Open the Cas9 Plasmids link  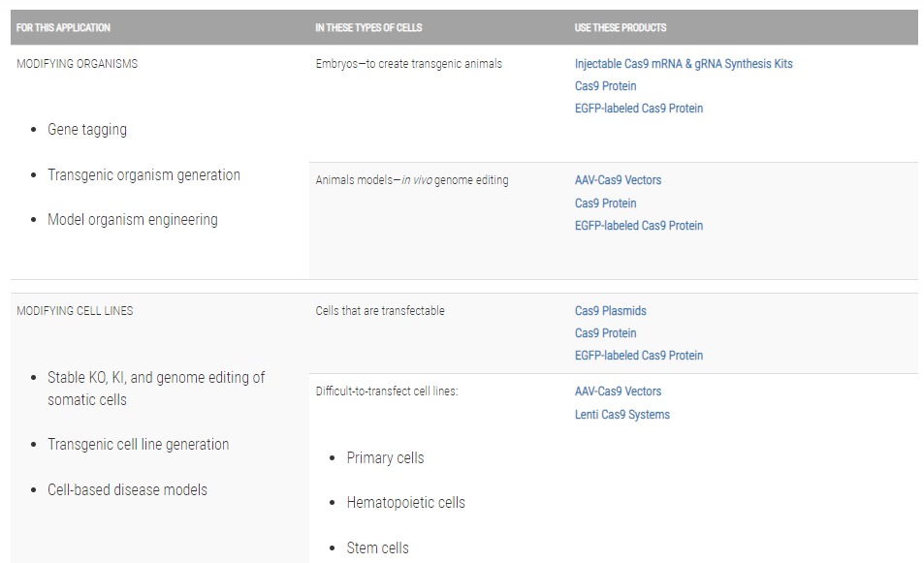coord(610,311)
